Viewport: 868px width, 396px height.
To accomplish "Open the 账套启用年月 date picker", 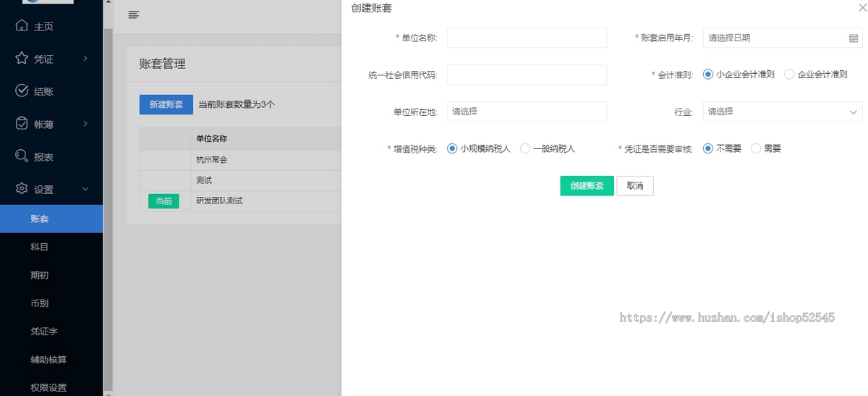I will coord(783,38).
